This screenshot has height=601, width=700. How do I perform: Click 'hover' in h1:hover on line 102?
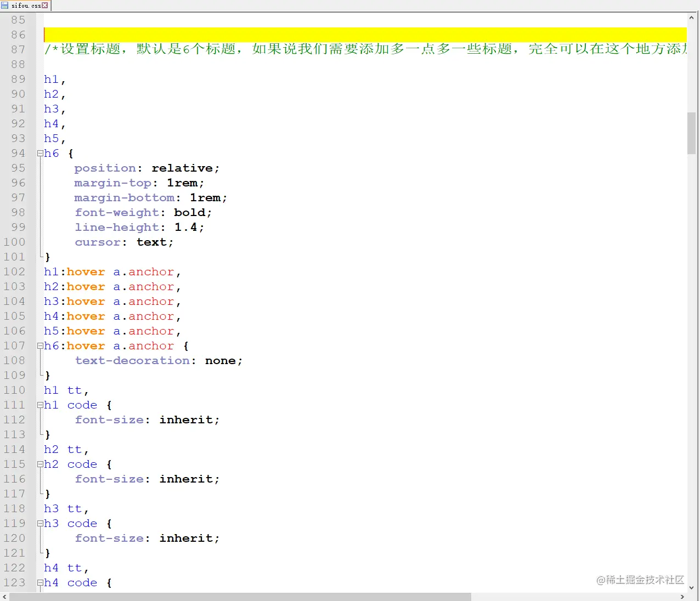(86, 272)
